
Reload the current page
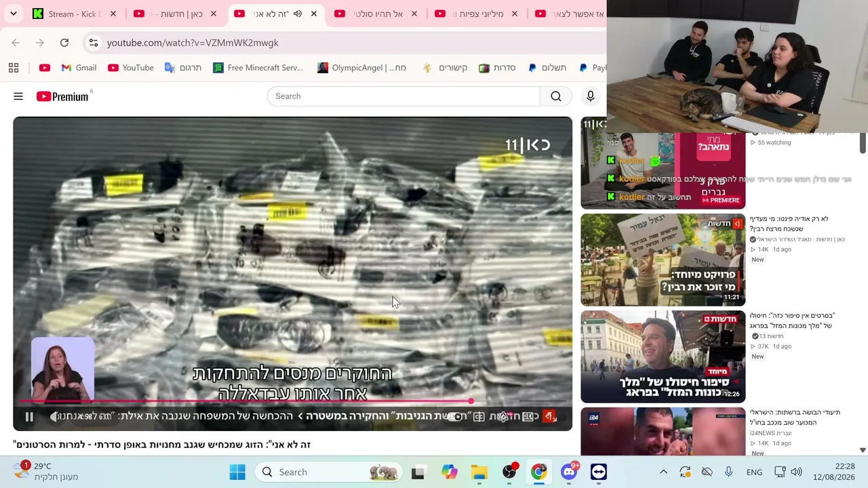(64, 43)
